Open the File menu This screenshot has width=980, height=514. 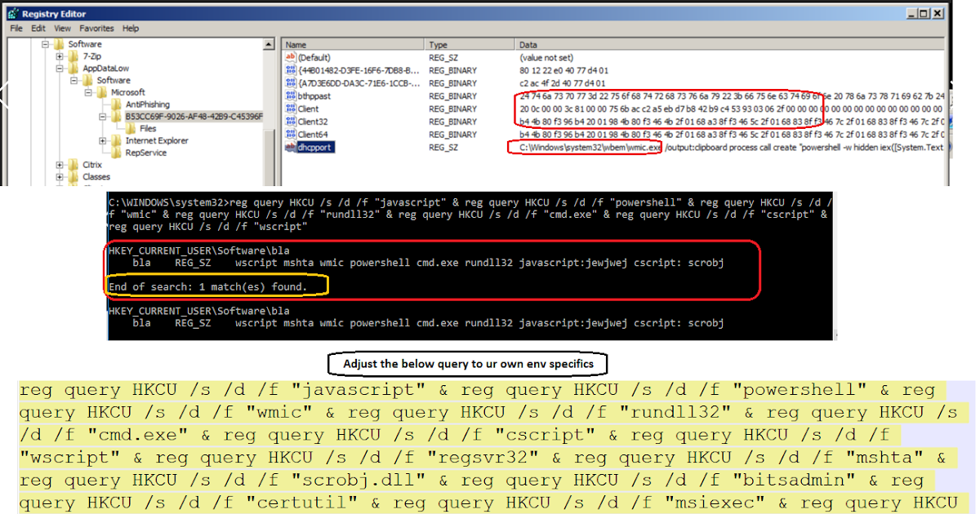(x=16, y=29)
